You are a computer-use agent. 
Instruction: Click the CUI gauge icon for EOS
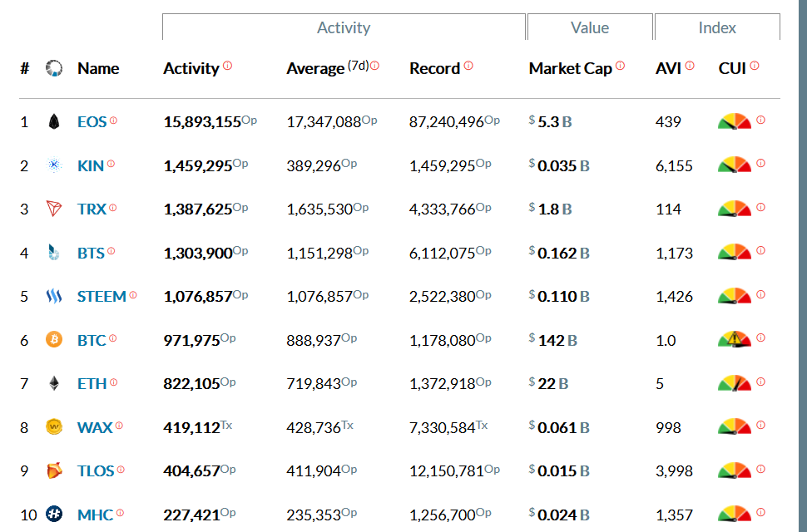pos(735,121)
